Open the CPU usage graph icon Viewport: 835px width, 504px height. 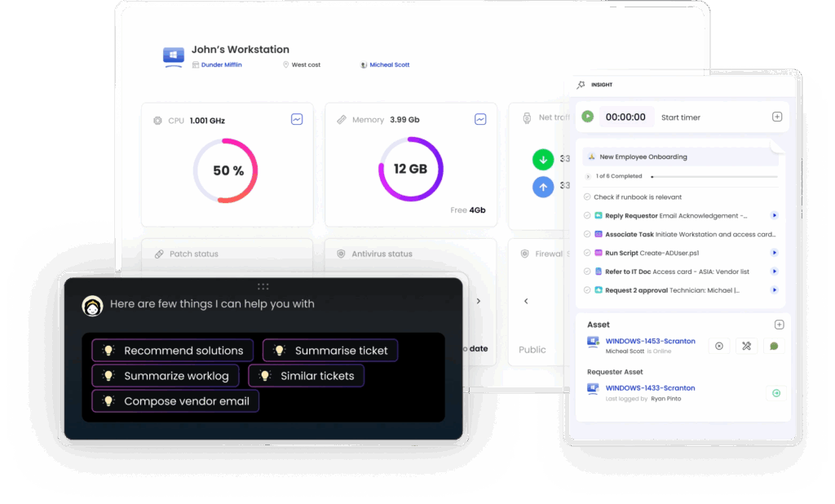(x=297, y=120)
